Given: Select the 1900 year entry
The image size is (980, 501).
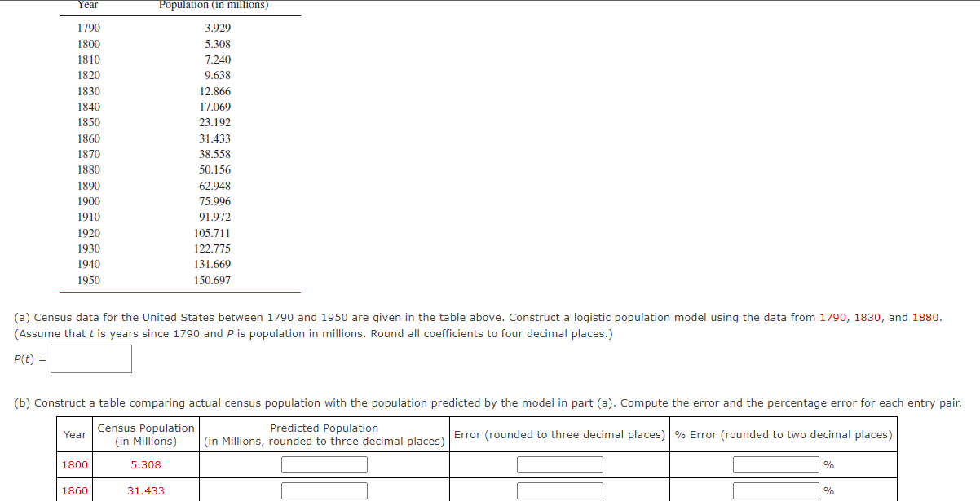Looking at the screenshot, I should pyautogui.click(x=89, y=201).
